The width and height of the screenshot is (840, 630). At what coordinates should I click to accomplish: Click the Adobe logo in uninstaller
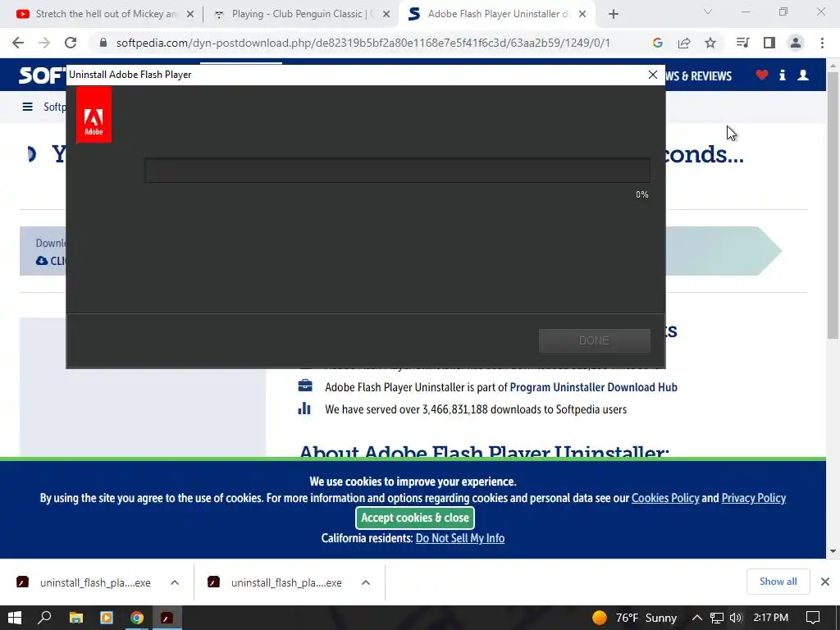pos(94,115)
